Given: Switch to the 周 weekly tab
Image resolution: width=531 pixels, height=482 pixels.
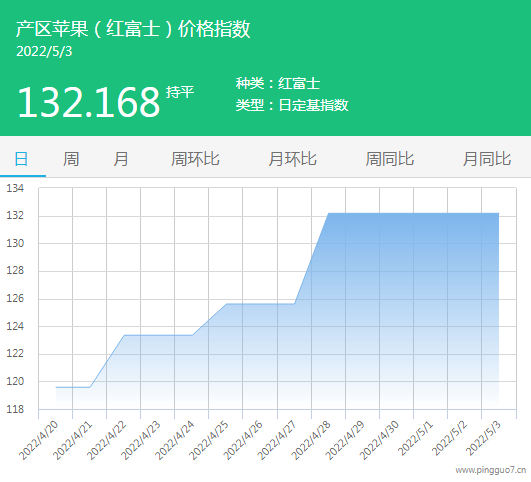Looking at the screenshot, I should point(71,159).
